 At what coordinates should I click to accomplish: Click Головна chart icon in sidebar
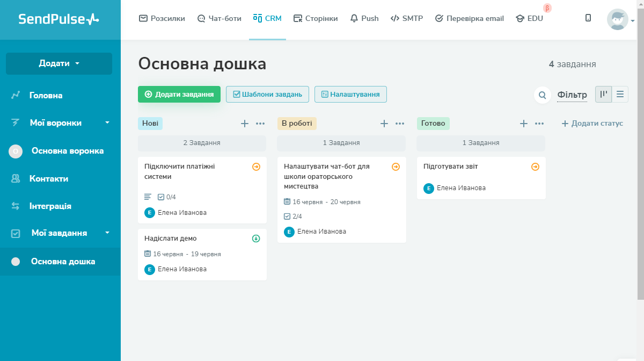(16, 96)
